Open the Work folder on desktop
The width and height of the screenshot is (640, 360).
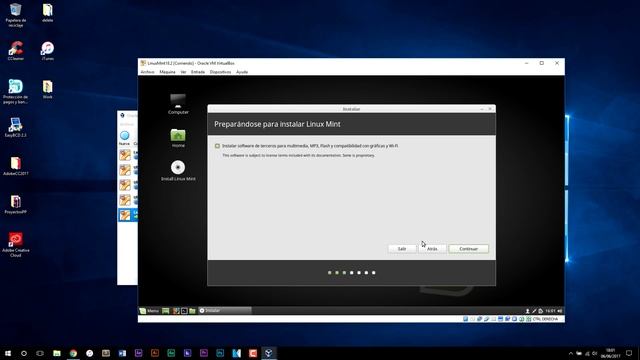(x=47, y=89)
